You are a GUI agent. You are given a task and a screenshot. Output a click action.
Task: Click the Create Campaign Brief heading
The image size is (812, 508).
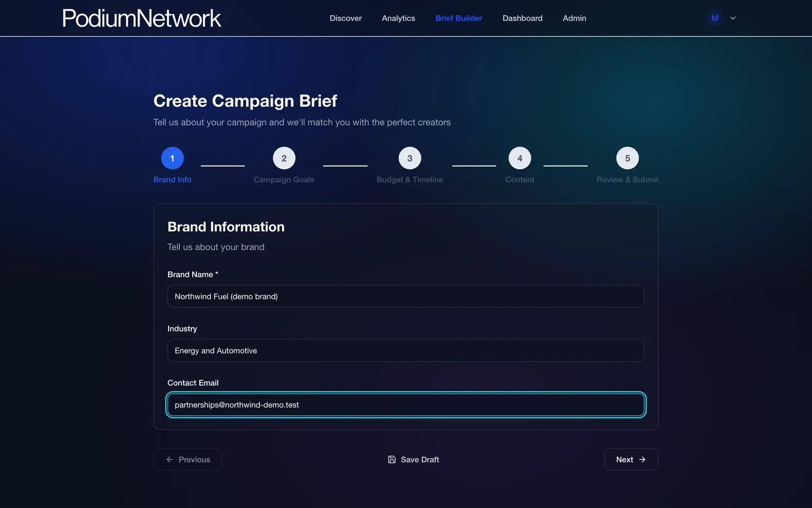[245, 101]
